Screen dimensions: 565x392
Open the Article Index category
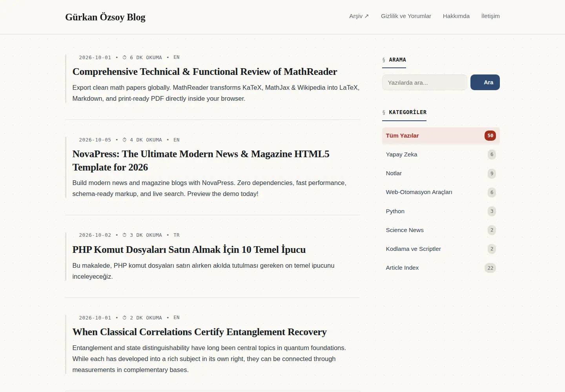(x=441, y=268)
